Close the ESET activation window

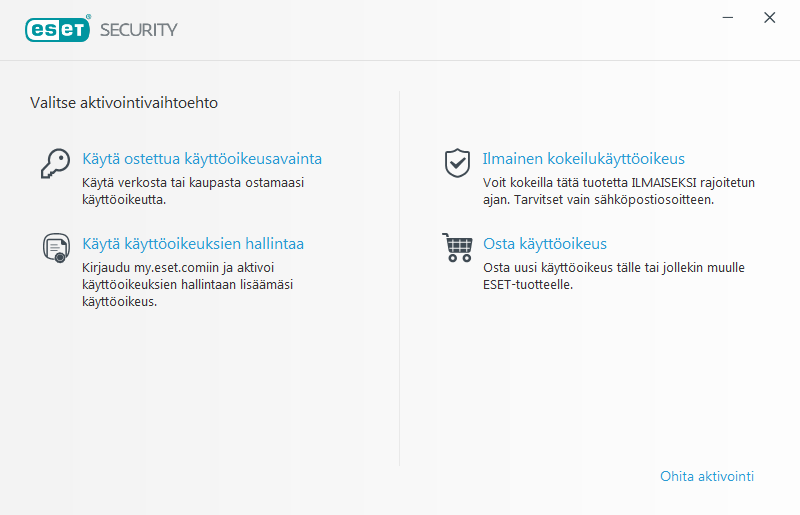point(769,18)
